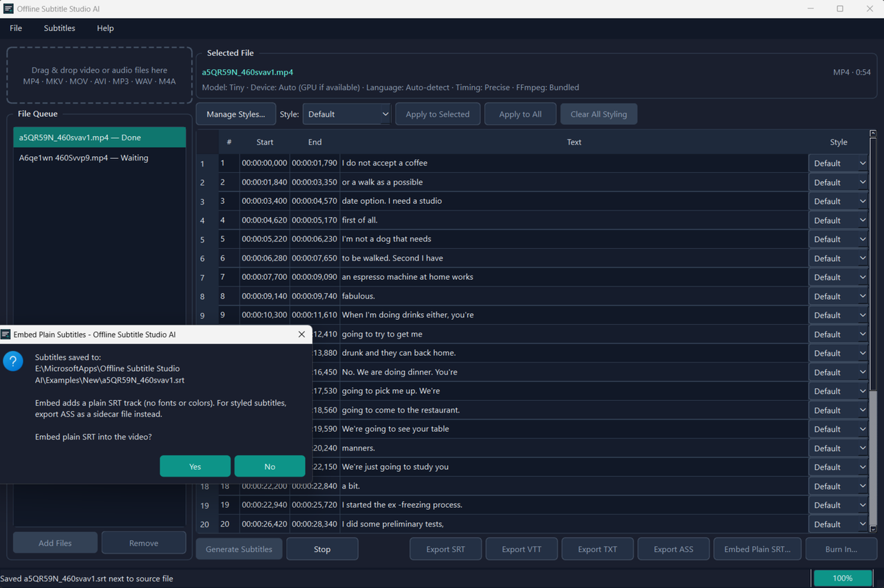Click the drag & drop files area
The image size is (884, 588).
click(100, 75)
